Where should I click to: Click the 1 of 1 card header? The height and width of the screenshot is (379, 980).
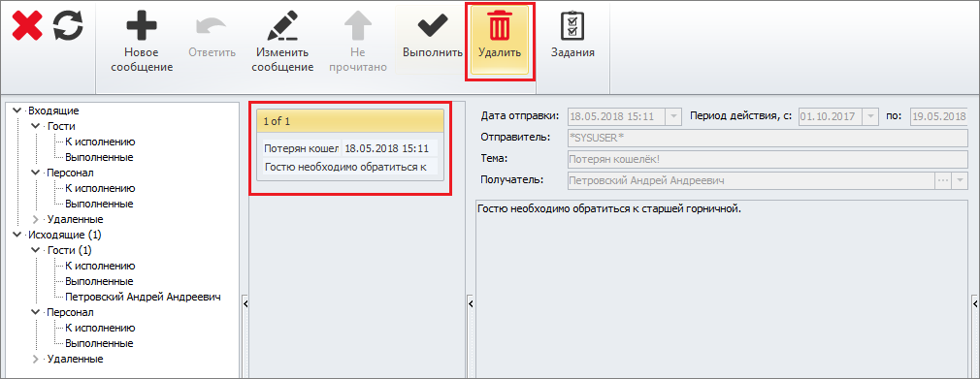(350, 121)
